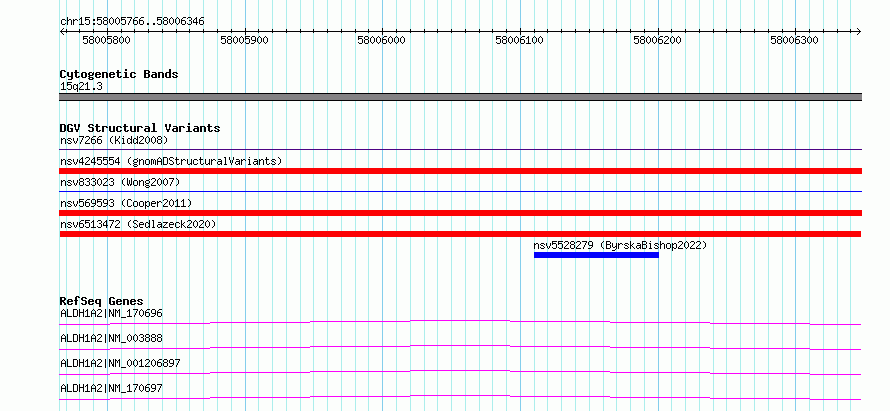
Task: Click the left arrow of the ruler
Action: pos(62,31)
